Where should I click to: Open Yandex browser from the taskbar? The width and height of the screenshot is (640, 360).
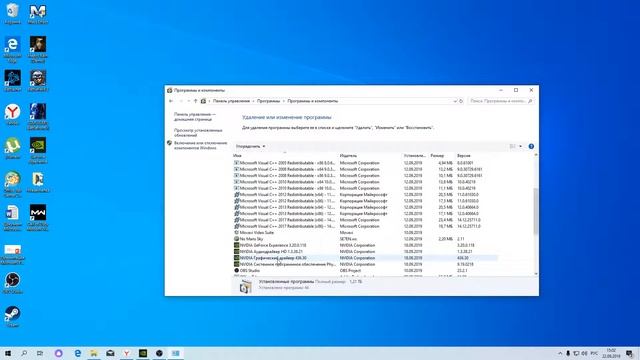(x=127, y=353)
